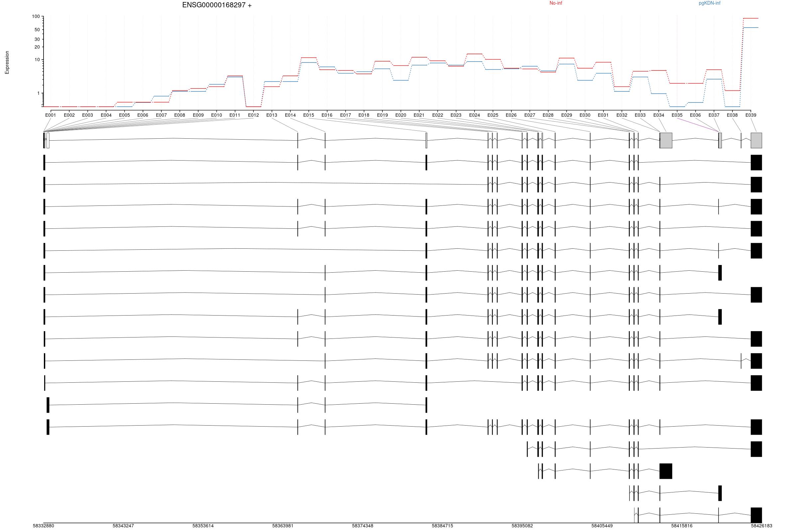
Task: Click genomic coordinate 58405449
Action: pyautogui.click(x=602, y=526)
